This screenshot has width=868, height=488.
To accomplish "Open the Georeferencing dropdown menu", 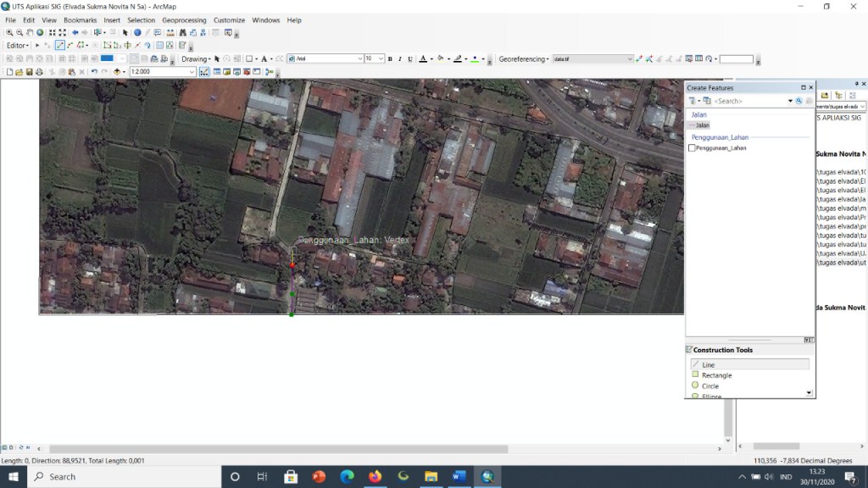I will pyautogui.click(x=524, y=58).
